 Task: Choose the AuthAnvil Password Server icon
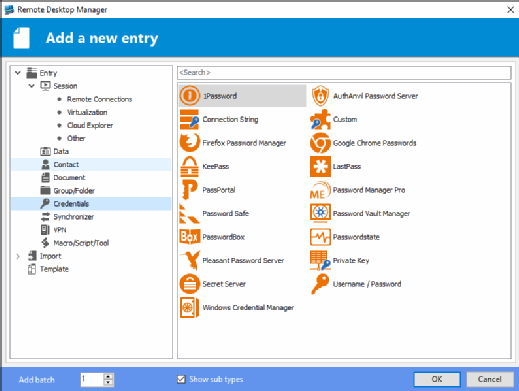[320, 96]
